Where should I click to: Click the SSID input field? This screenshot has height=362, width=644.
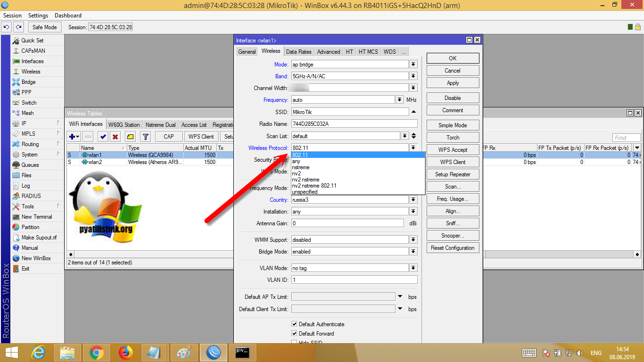point(349,112)
